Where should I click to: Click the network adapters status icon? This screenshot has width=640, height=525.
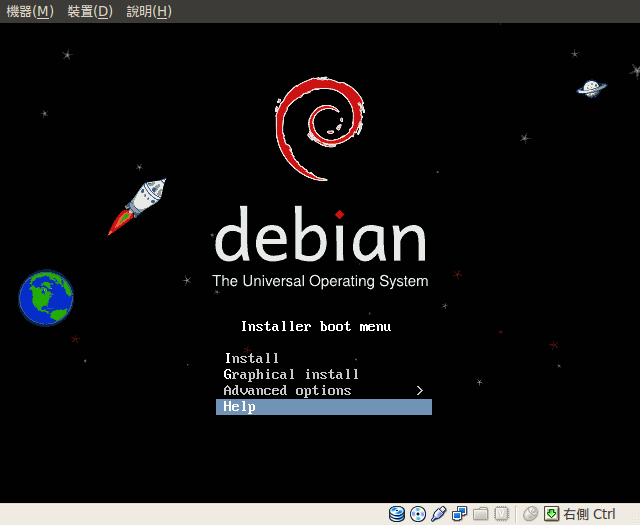click(x=460, y=514)
